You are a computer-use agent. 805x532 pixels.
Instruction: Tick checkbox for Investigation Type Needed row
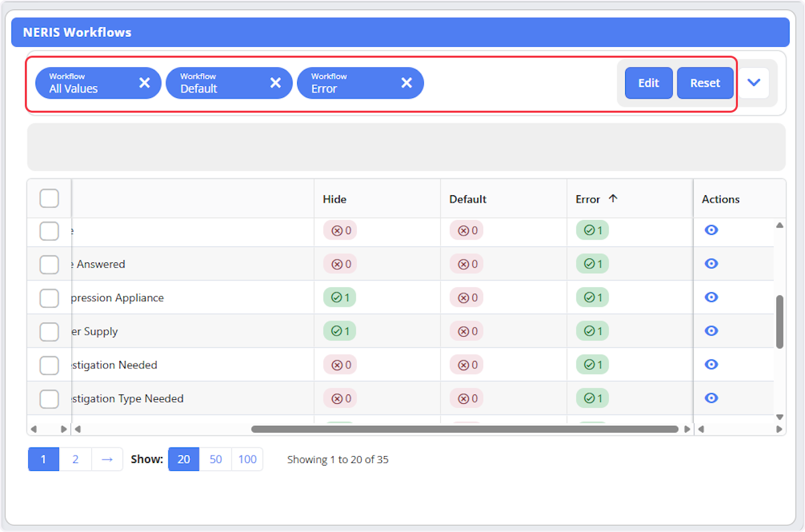point(49,398)
